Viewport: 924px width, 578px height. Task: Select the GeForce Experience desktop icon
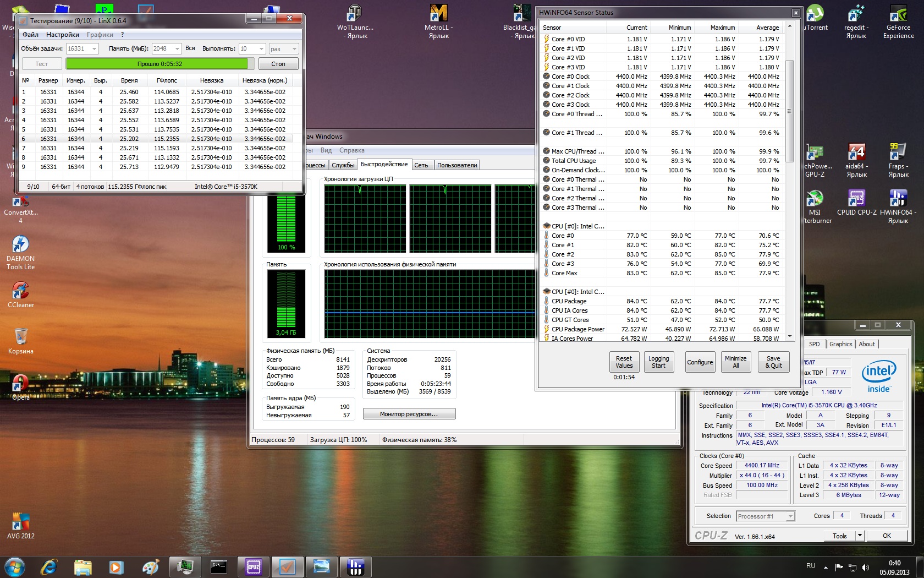(899, 21)
